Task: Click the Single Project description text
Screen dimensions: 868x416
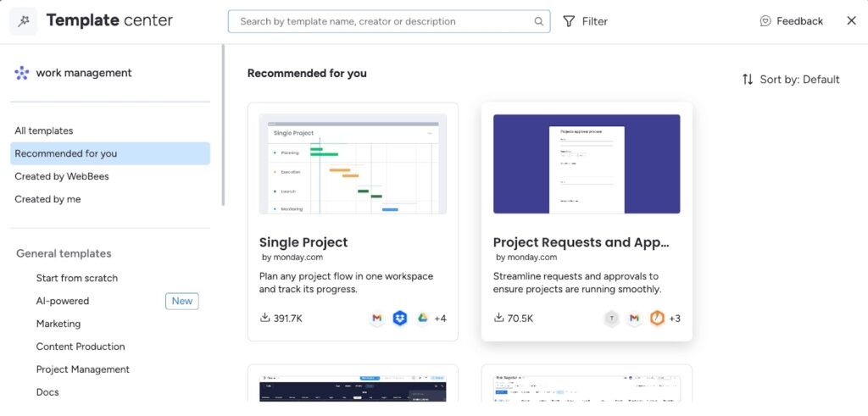Action: pyautogui.click(x=346, y=282)
